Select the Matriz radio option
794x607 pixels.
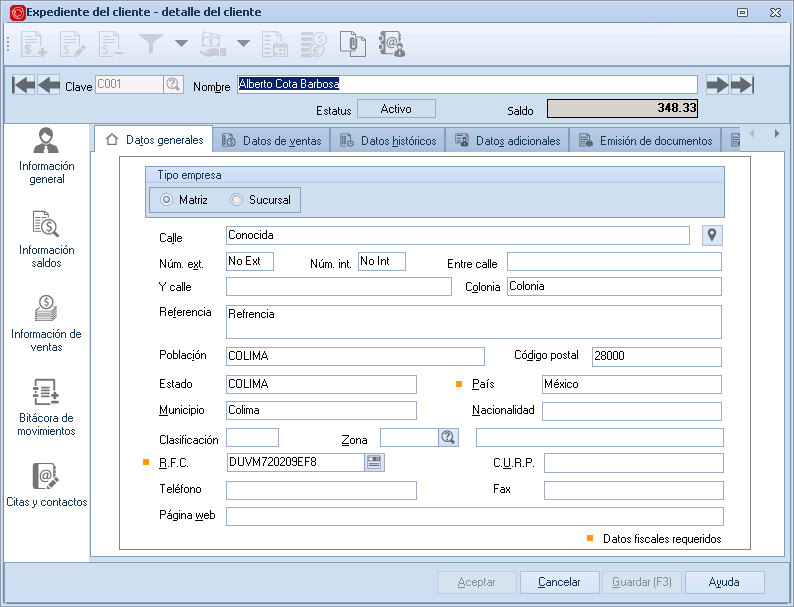pos(167,200)
